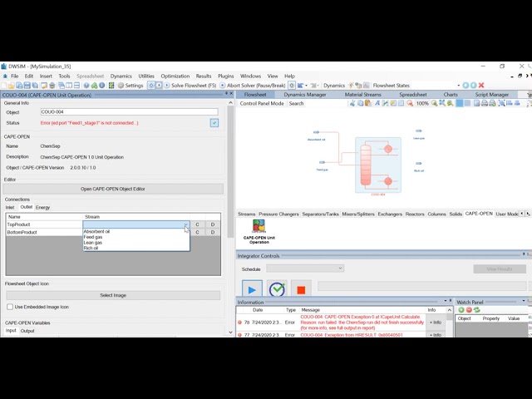Toggle Dynamics mode in toolbar
This screenshot has height=399, width=532.
pos(334,86)
